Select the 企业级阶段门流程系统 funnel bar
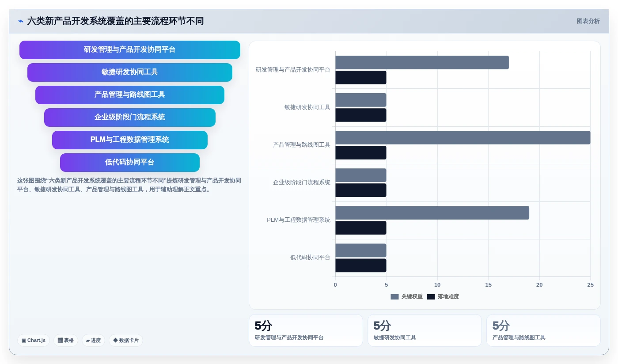Image resolution: width=618 pixels, height=364 pixels. click(130, 118)
